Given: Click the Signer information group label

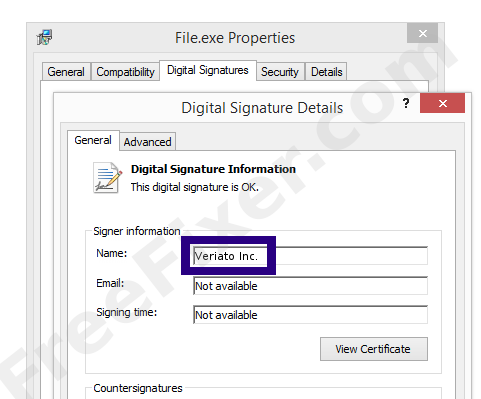Looking at the screenshot, I should (137, 231).
